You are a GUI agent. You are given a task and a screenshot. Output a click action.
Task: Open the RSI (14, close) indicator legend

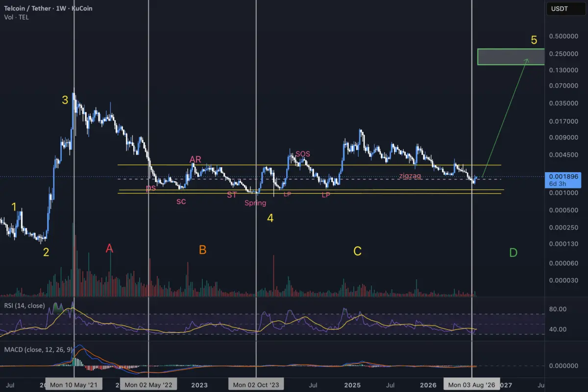tap(24, 306)
